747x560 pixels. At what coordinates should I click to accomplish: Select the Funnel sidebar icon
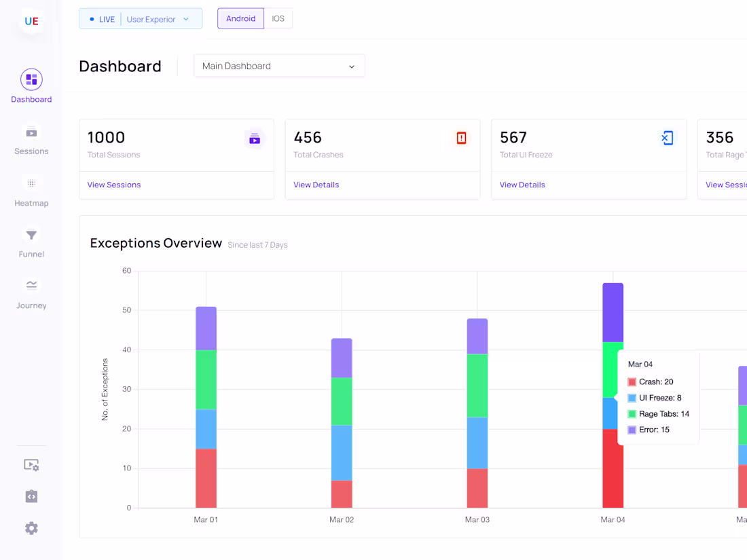click(31, 236)
